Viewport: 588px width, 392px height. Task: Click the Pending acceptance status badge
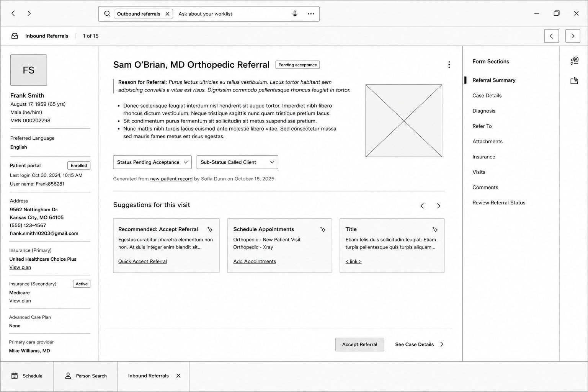(297, 65)
